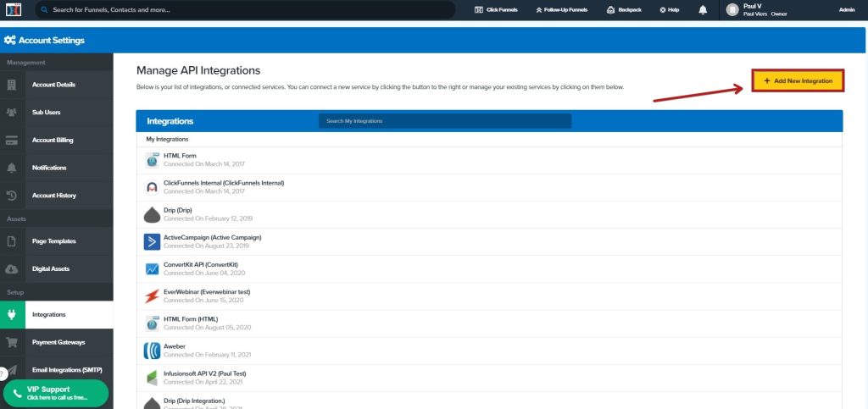Click the Email Integrations paper plane icon
The image size is (868, 409).
coord(12,370)
